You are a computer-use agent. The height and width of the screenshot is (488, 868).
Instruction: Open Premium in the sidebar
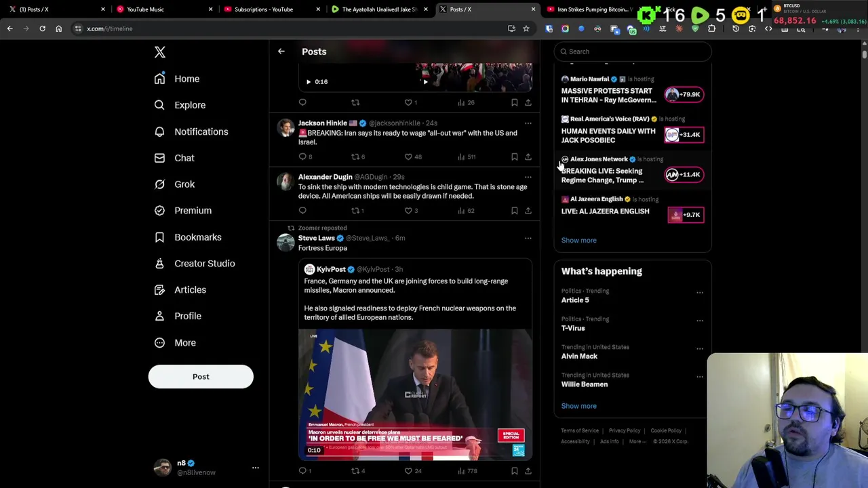183,211
